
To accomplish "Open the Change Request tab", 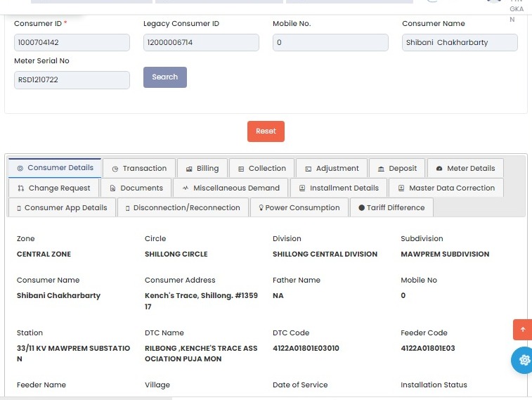I will 53,188.
